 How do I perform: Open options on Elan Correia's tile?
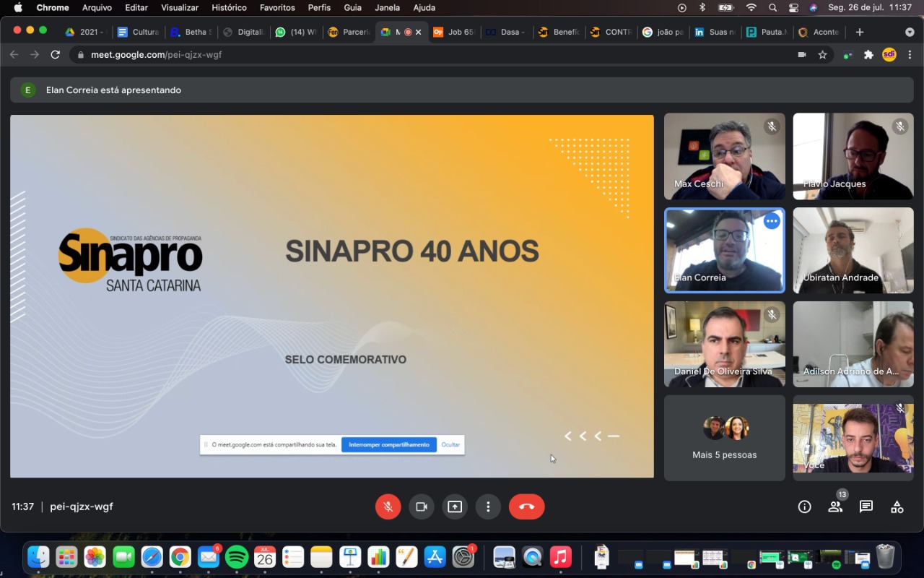tap(772, 221)
